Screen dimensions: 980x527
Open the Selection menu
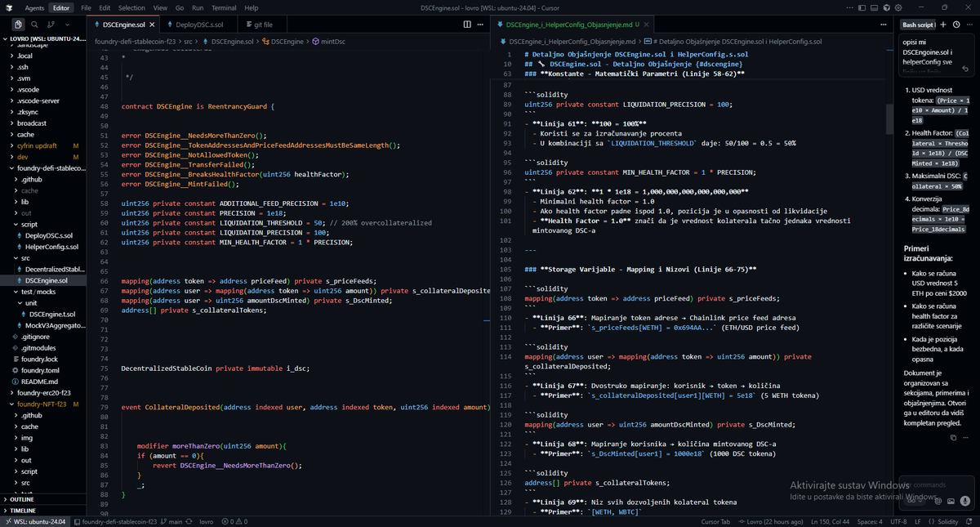(x=132, y=7)
